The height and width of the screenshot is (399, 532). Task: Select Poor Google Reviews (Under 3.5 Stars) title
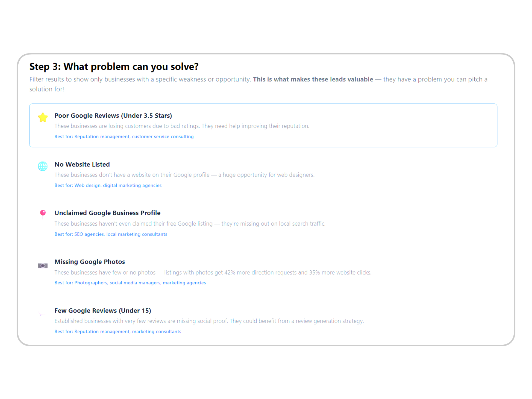click(x=113, y=116)
